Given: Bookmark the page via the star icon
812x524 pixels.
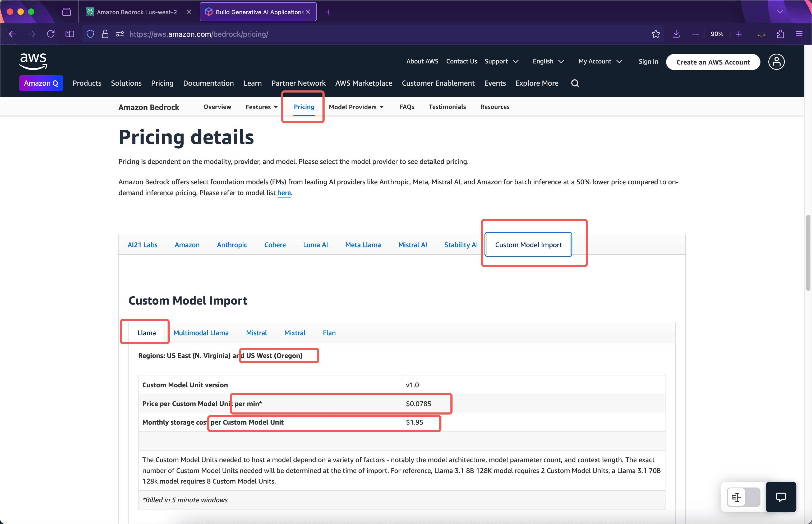Looking at the screenshot, I should point(656,34).
